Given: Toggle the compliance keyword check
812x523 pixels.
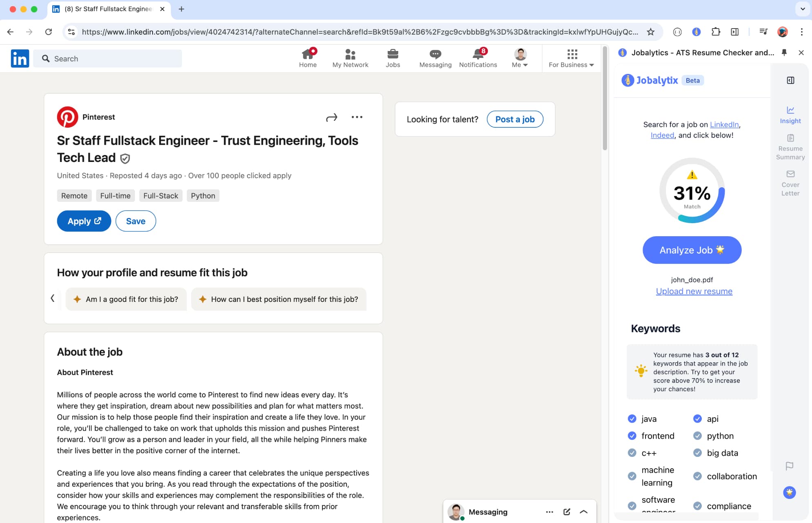Looking at the screenshot, I should point(698,506).
